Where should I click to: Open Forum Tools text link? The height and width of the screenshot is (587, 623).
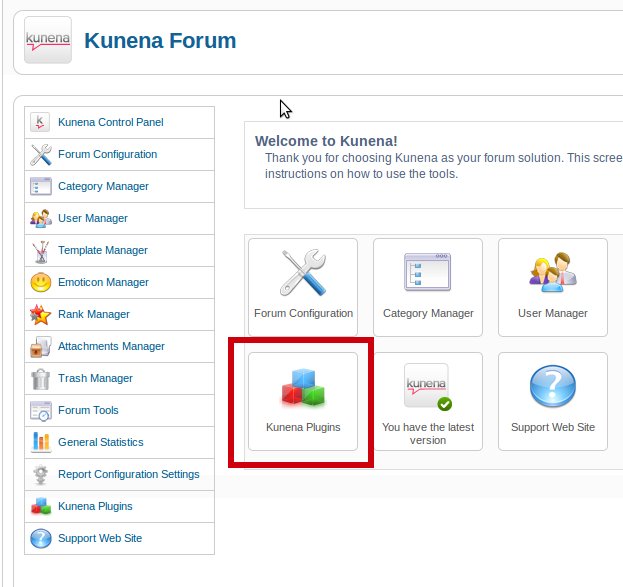point(88,410)
